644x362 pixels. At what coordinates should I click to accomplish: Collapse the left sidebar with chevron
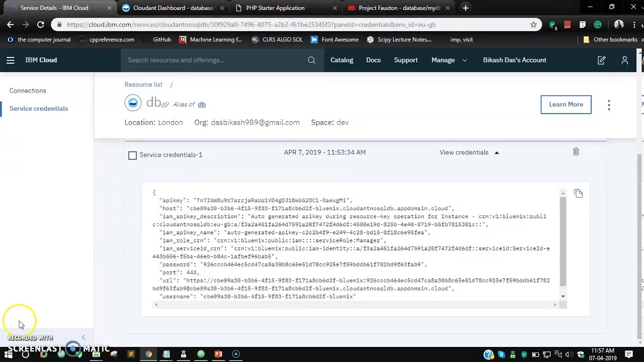click(x=84, y=338)
